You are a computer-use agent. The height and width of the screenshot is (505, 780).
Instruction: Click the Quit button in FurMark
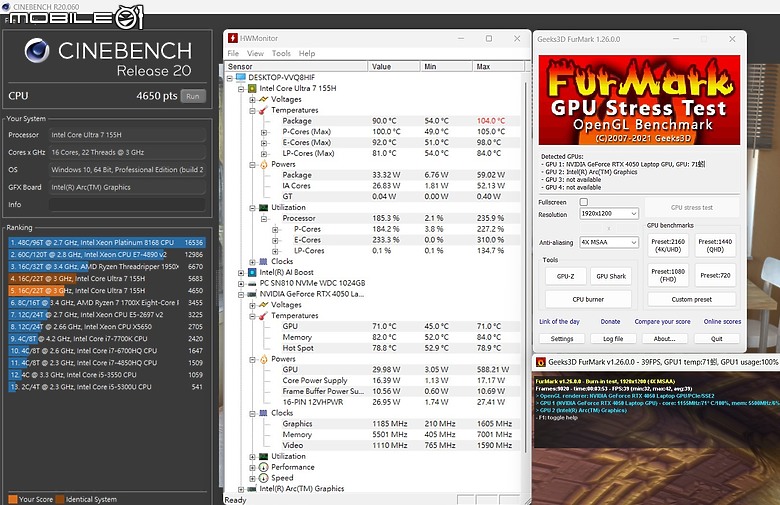(x=716, y=339)
